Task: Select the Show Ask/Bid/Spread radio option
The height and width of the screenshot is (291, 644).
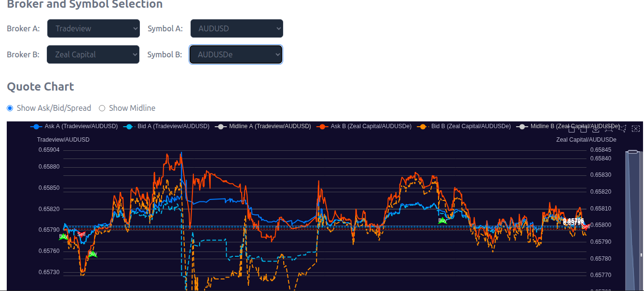Action: tap(10, 108)
